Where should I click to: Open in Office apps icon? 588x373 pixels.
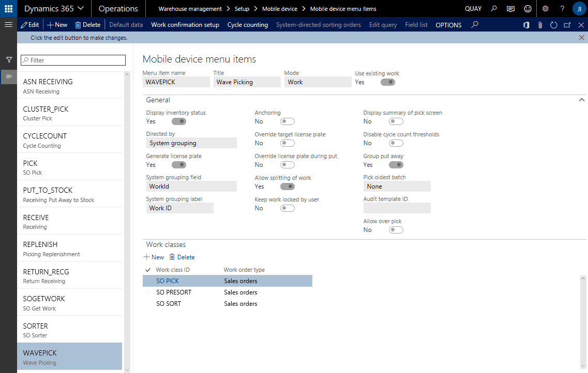526,25
